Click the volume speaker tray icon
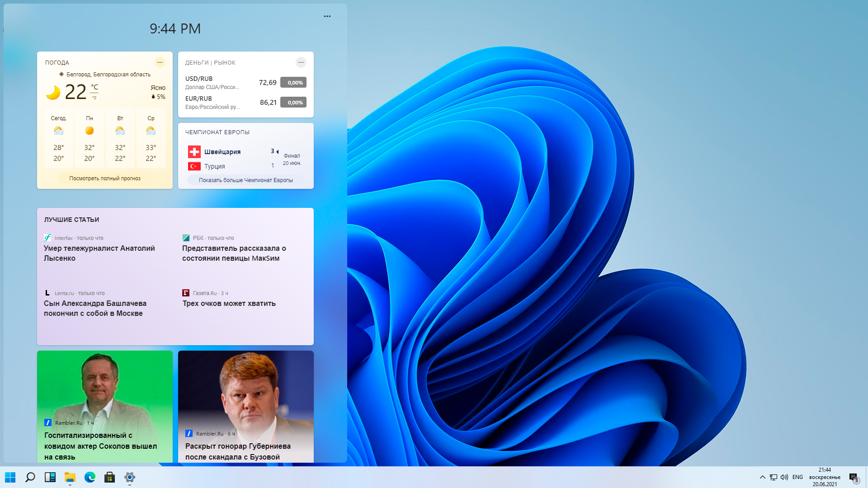The image size is (868, 488). [x=784, y=477]
